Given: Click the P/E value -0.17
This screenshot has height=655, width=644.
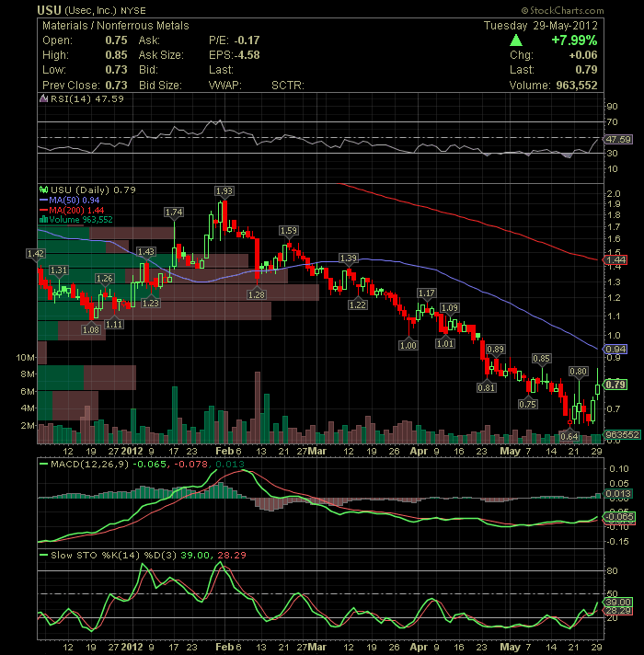Looking at the screenshot, I should click(x=247, y=40).
